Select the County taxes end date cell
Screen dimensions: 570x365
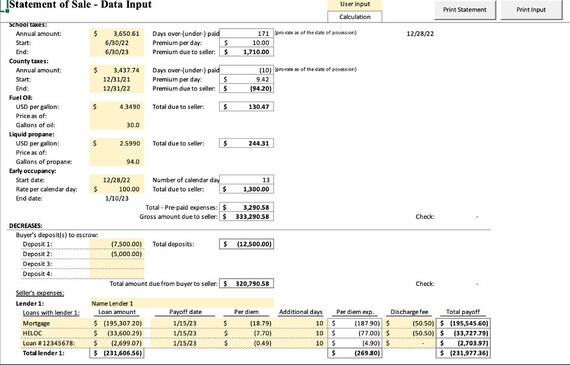tap(117, 88)
